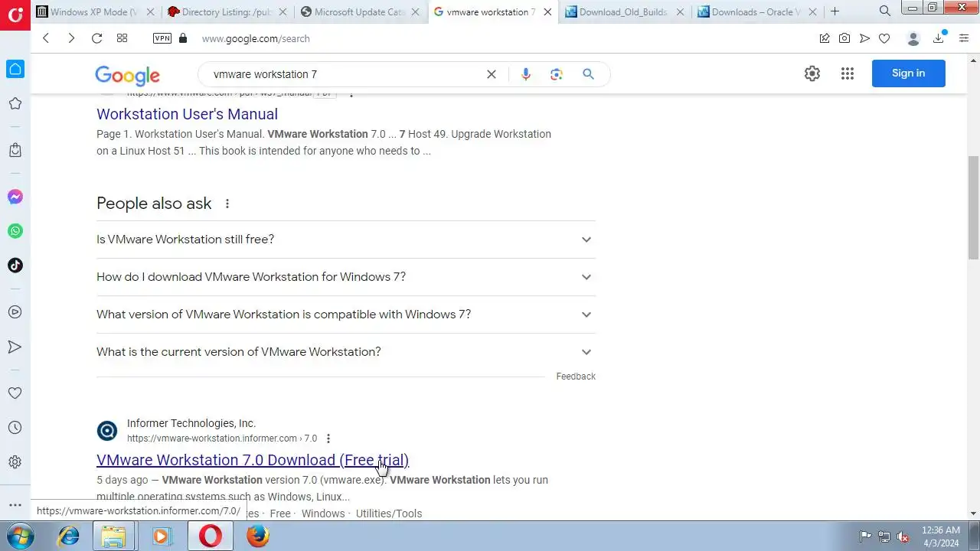980x551 pixels.
Task: Open the Opera profile account icon
Action: click(913, 38)
